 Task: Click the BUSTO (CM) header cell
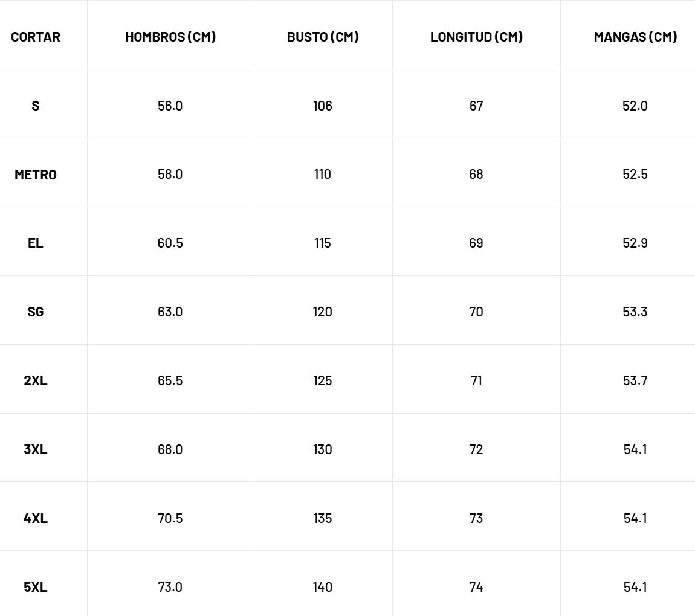[323, 37]
